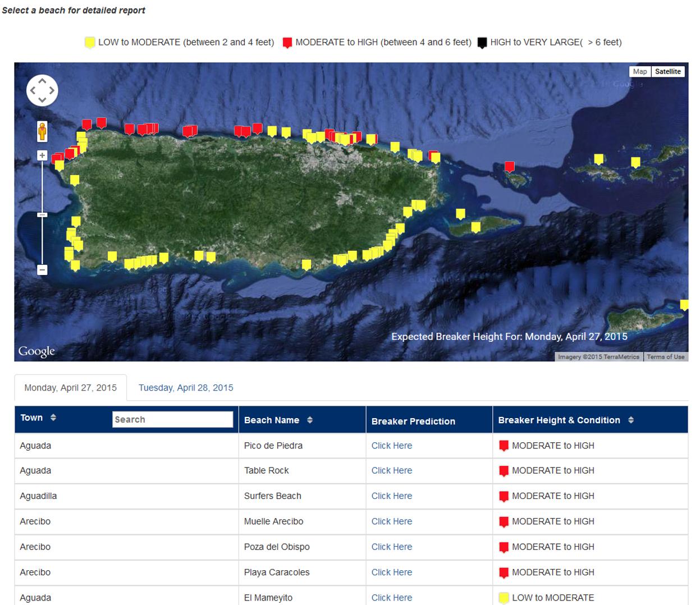The height and width of the screenshot is (605, 700).
Task: Click the black HIGH to VERY LARGE legend swatch
Action: (x=482, y=43)
